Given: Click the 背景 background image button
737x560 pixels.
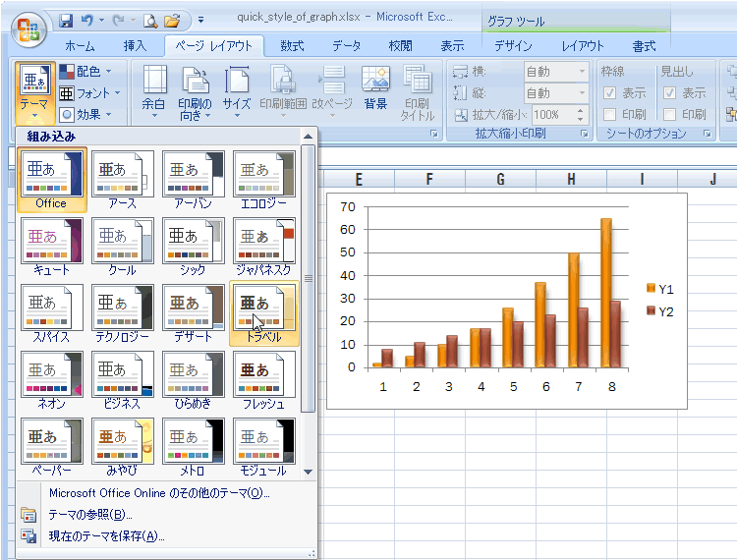Looking at the screenshot, I should pos(375,89).
